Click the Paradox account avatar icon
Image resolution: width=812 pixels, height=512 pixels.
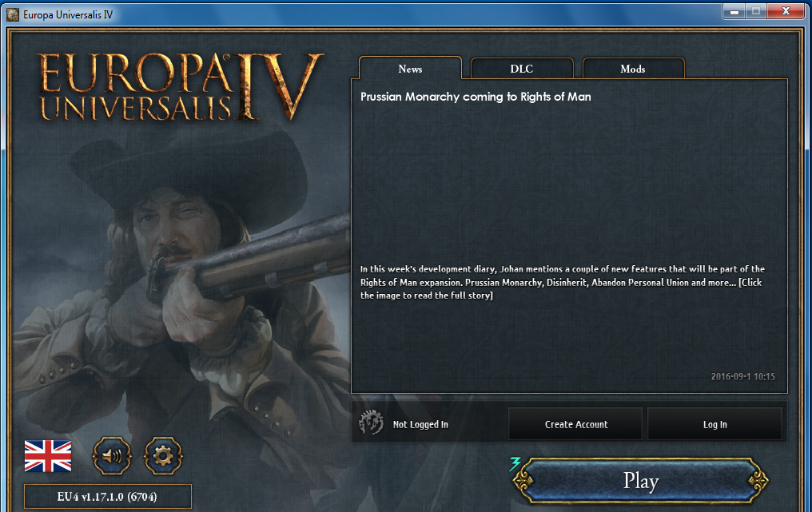point(371,423)
